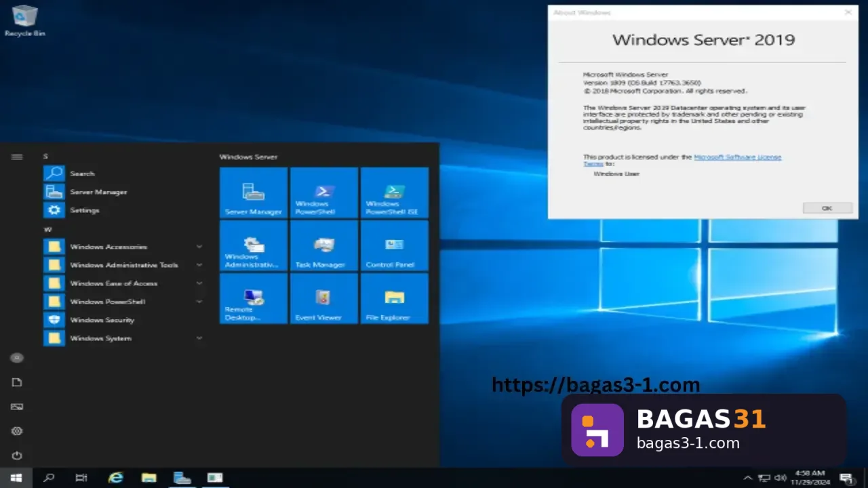Open Task View from the taskbar
868x488 pixels.
pos(81,478)
